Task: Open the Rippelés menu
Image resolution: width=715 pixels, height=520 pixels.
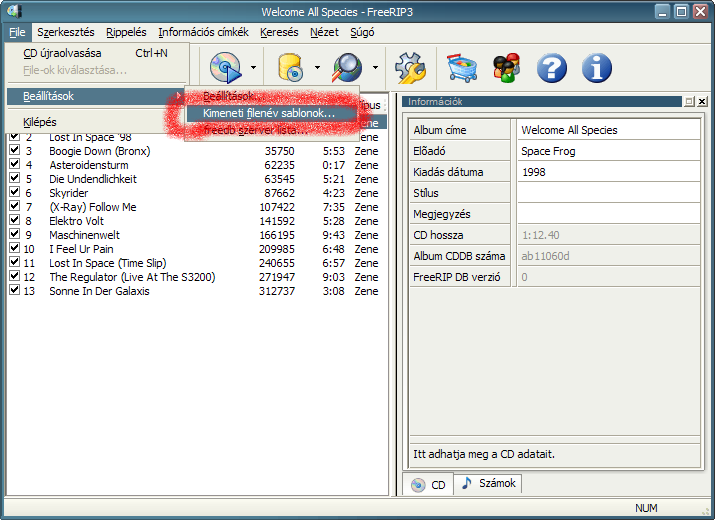Action: pos(126,32)
